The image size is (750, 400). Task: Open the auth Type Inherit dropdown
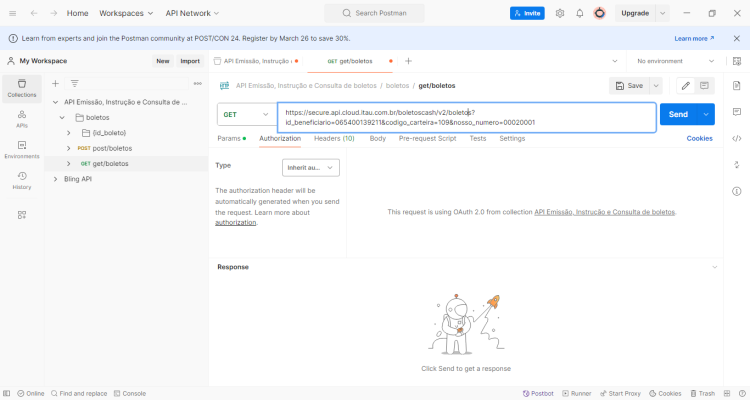pos(310,167)
